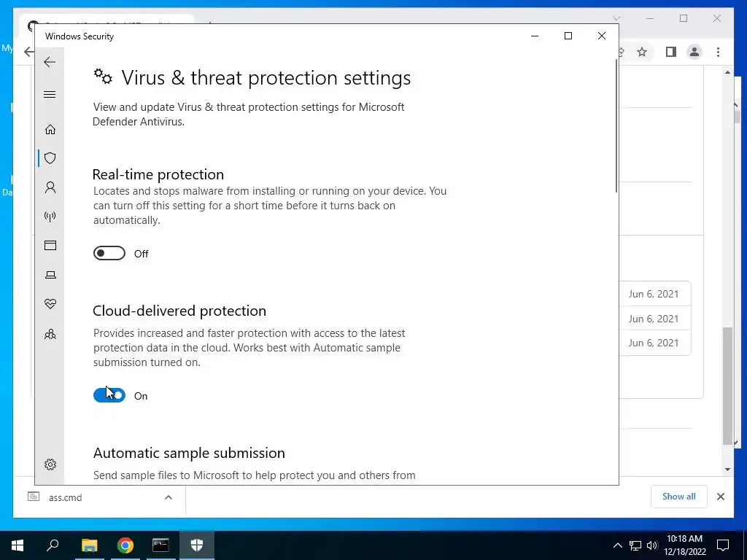Image resolution: width=747 pixels, height=560 pixels.
Task: Open Settings gear in Windows Security sidebar
Action: (x=50, y=464)
